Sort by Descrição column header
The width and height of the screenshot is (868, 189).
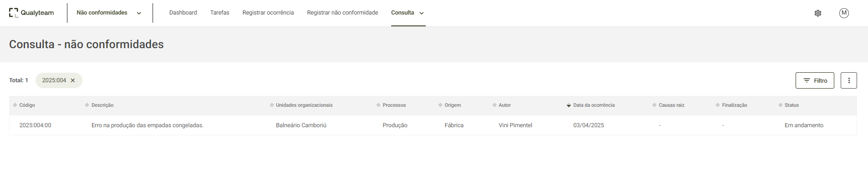102,105
